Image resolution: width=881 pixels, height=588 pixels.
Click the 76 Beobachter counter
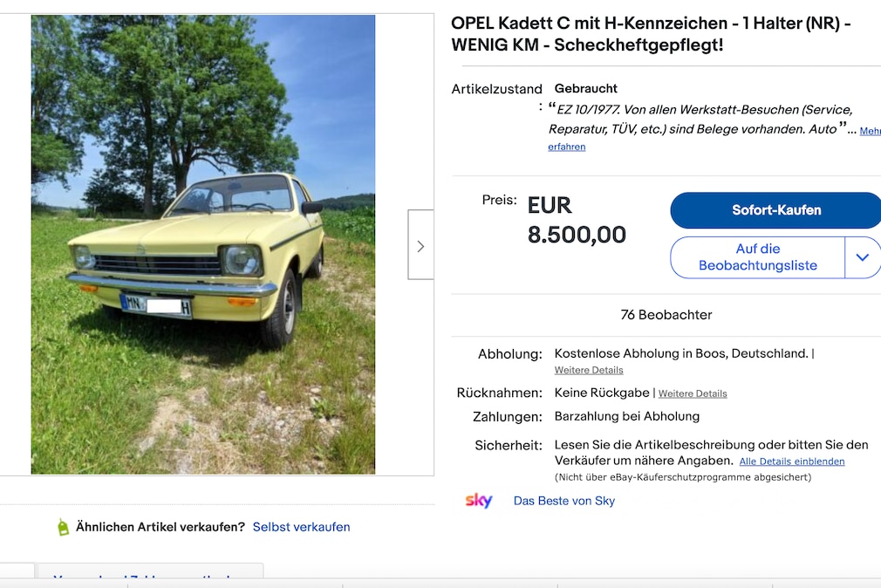(x=666, y=314)
